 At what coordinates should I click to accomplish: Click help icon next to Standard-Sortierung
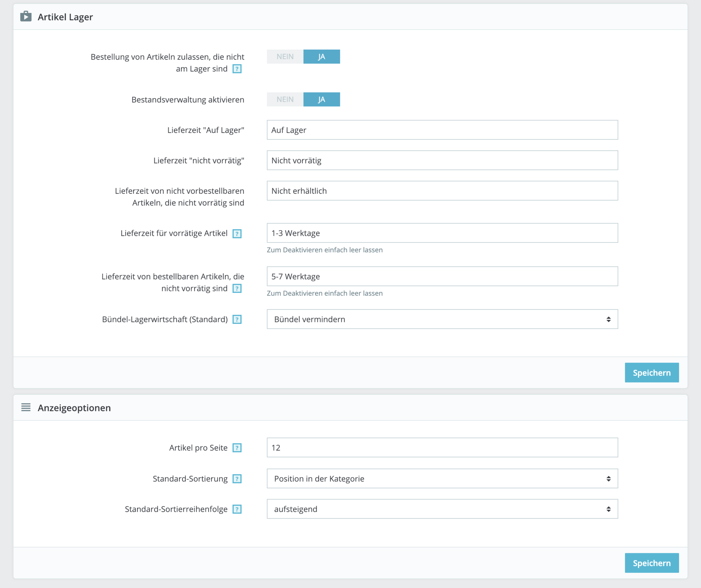[237, 479]
